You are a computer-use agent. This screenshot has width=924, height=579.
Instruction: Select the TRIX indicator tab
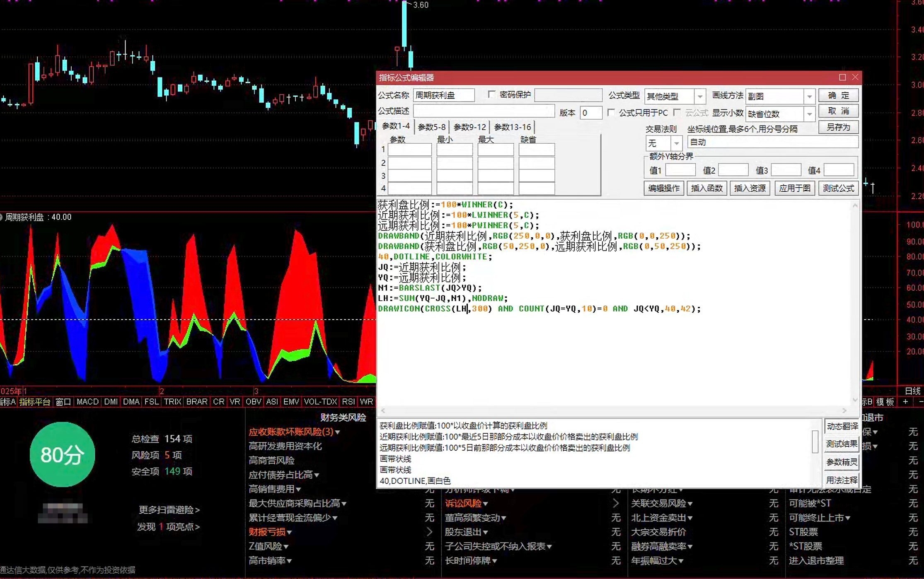pos(172,402)
